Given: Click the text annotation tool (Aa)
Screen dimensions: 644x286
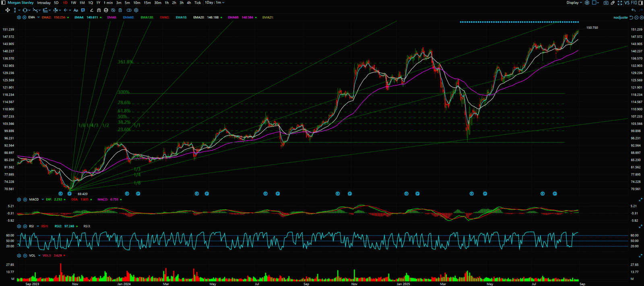Looking at the screenshot, I should click(76, 10).
